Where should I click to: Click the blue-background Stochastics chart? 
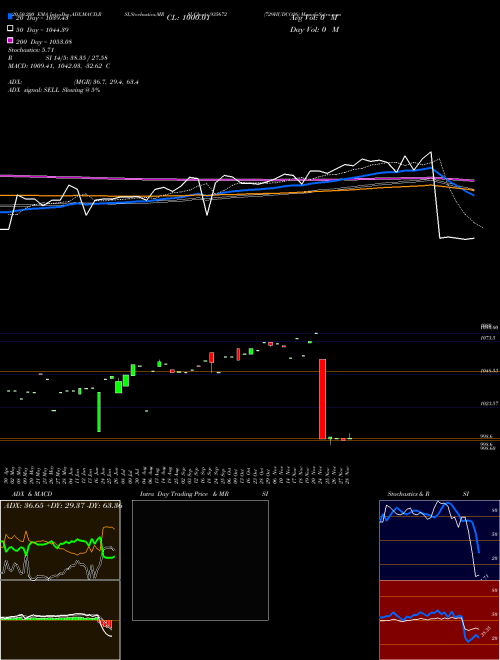click(439, 540)
